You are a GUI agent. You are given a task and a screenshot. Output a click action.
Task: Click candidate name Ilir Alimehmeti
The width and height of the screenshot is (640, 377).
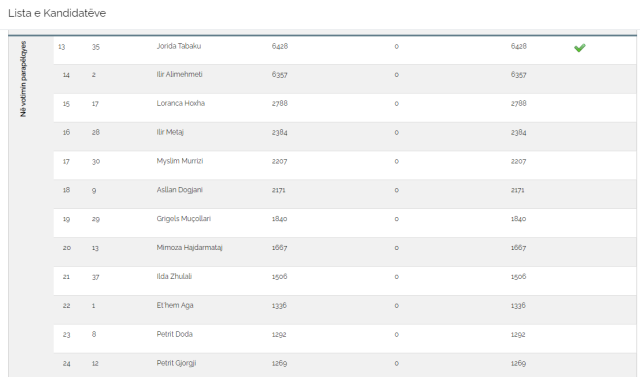coord(179,74)
